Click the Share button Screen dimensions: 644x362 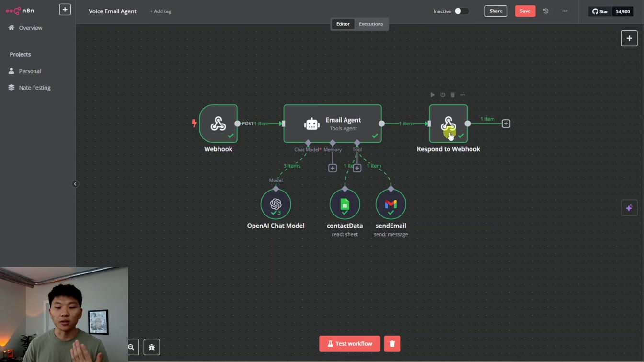tap(496, 11)
